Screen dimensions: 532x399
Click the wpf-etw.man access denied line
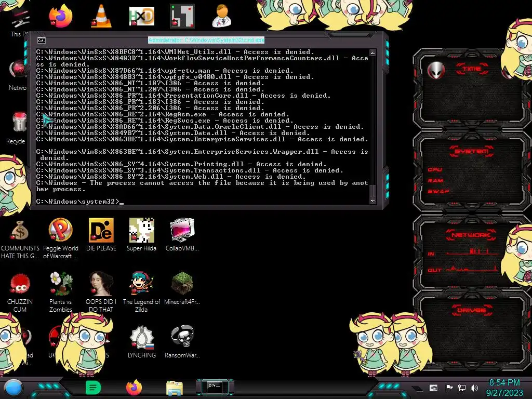[x=165, y=71]
